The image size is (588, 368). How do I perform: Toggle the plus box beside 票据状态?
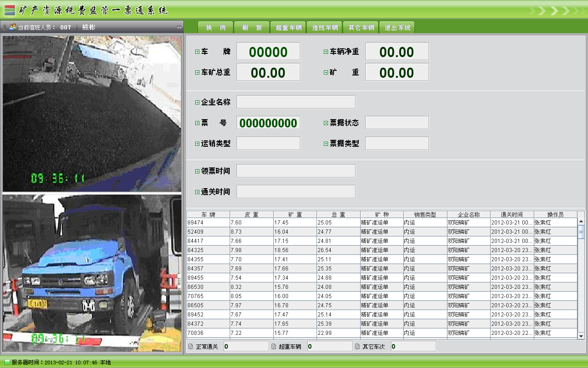(326, 123)
